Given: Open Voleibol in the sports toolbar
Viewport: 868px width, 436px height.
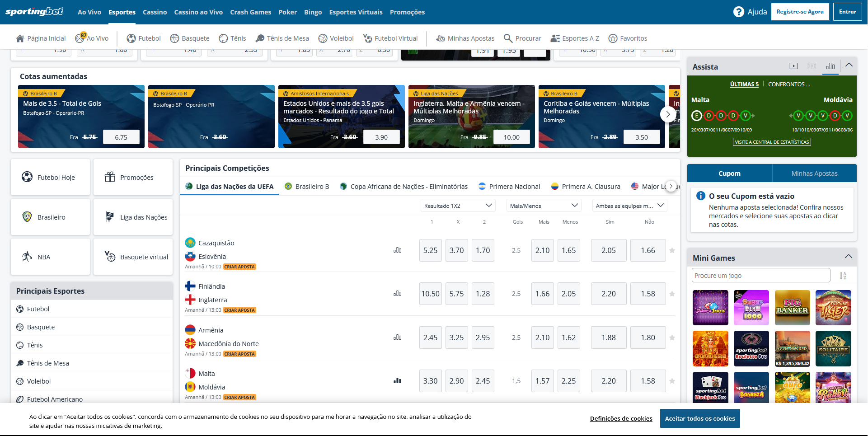Looking at the screenshot, I should 336,38.
